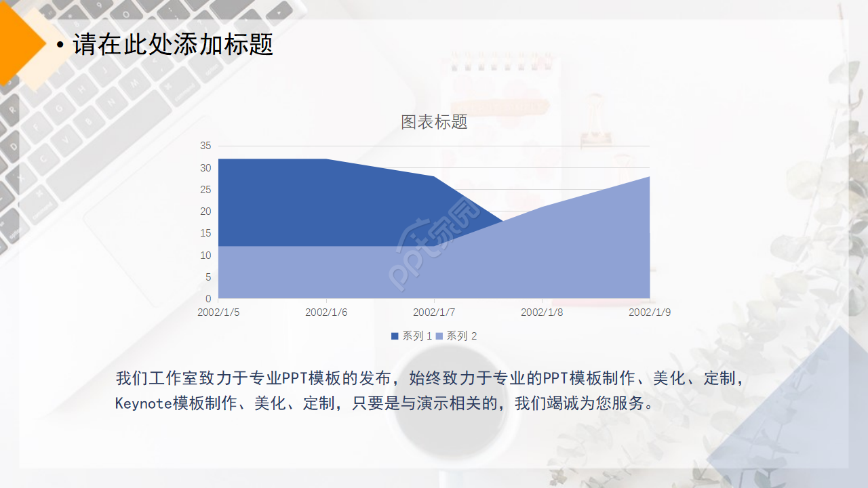Screen dimensions: 868x488
Task: Click the y-axis value '30'
Action: 205,168
